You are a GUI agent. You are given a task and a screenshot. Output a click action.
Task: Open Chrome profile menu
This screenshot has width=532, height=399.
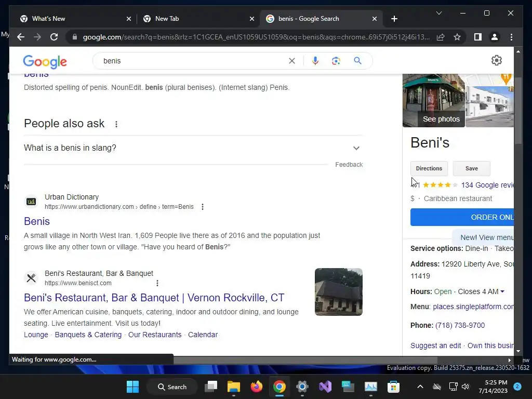495,37
